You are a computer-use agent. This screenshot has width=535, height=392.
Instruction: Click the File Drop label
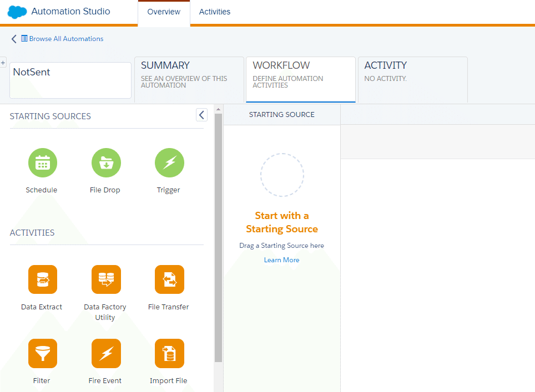coord(105,190)
